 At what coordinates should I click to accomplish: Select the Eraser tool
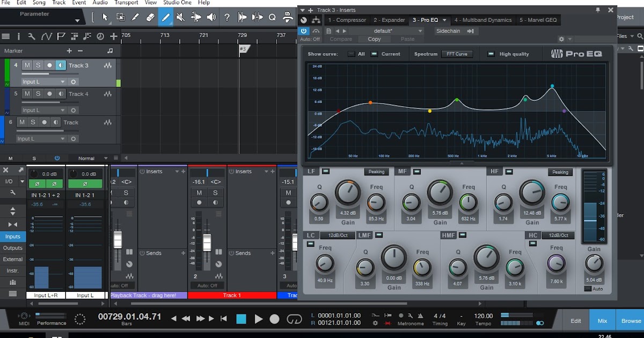tap(151, 16)
